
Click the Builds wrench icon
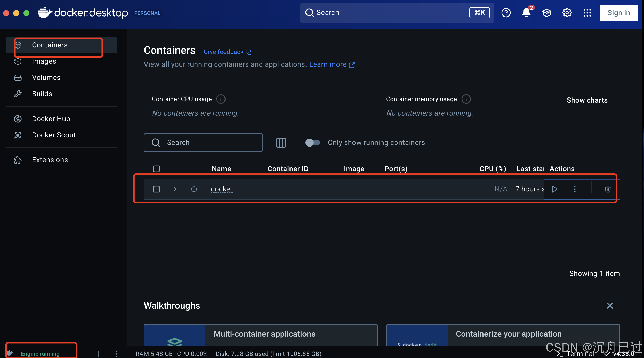[x=18, y=94]
